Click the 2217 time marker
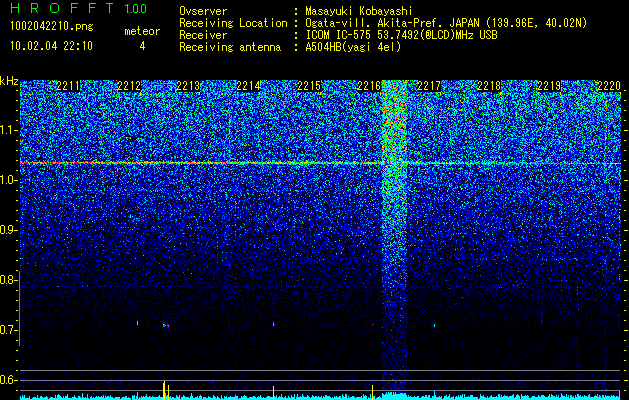 coord(429,86)
